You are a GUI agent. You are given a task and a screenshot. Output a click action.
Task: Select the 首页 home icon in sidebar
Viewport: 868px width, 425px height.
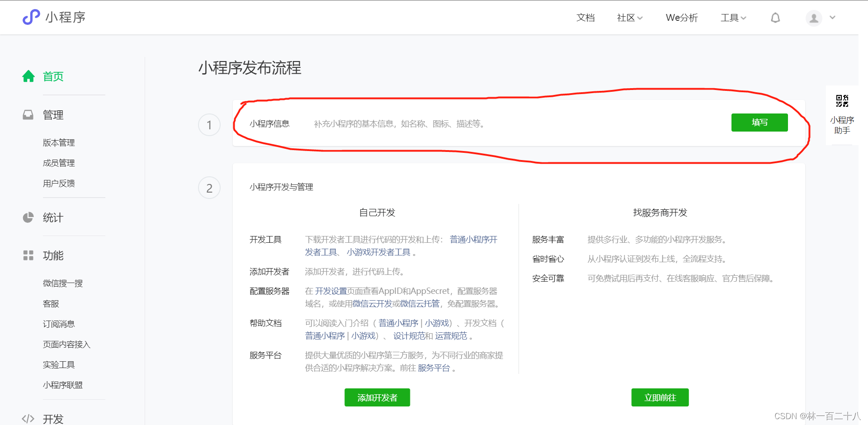point(28,76)
